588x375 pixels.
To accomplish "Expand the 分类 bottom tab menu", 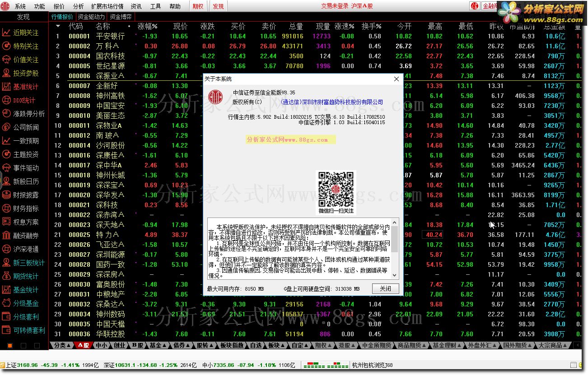I will tap(62, 345).
